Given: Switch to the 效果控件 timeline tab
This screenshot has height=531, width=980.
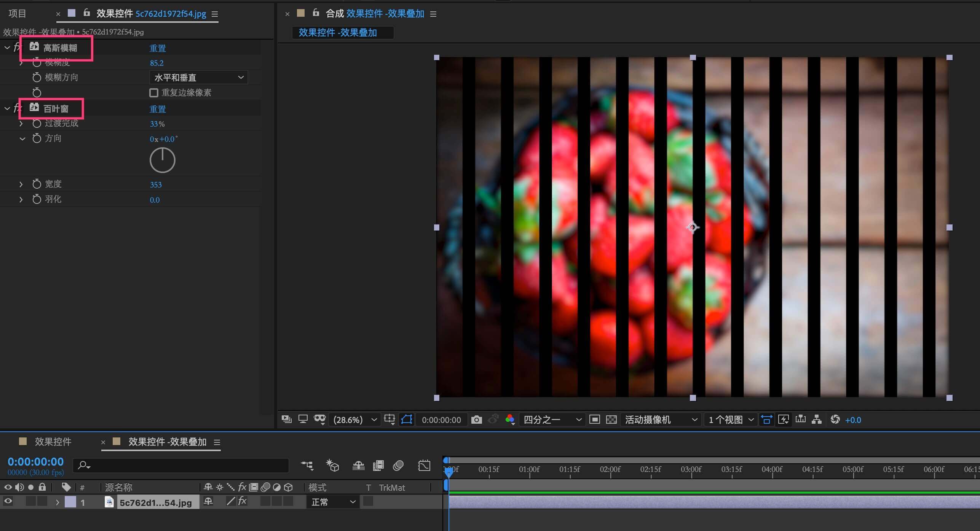Looking at the screenshot, I should click(x=53, y=442).
